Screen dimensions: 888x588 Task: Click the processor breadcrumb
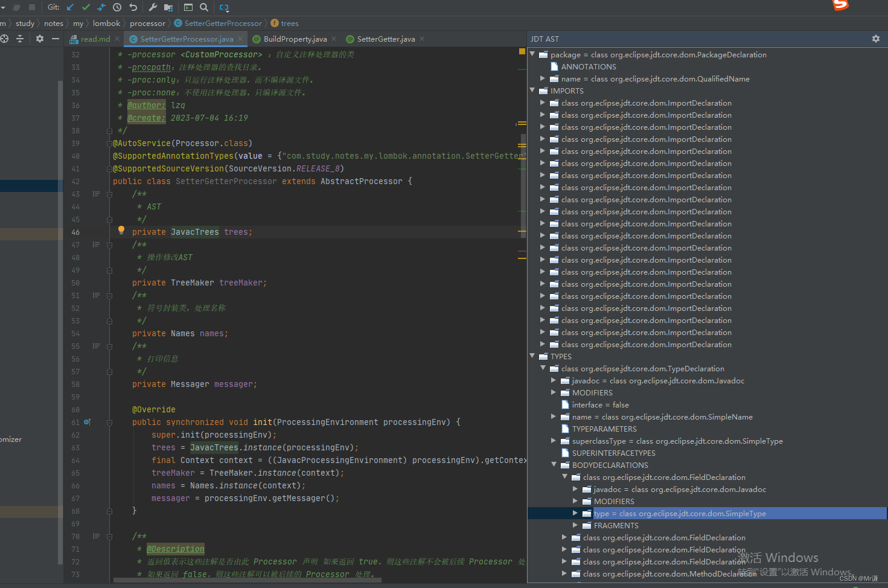147,23
